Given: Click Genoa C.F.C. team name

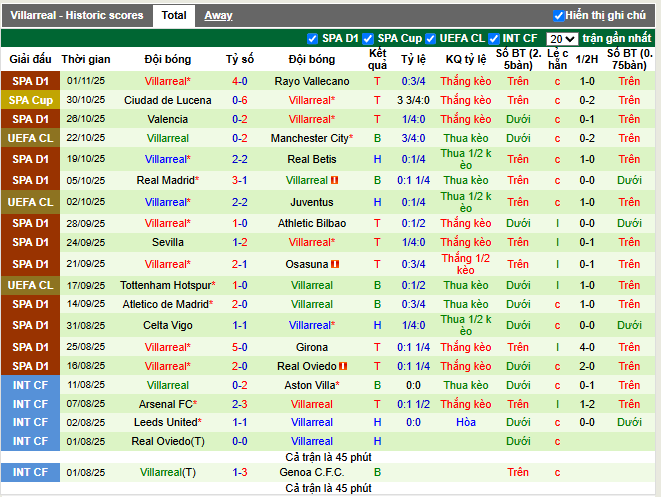Looking at the screenshot, I should [312, 473].
